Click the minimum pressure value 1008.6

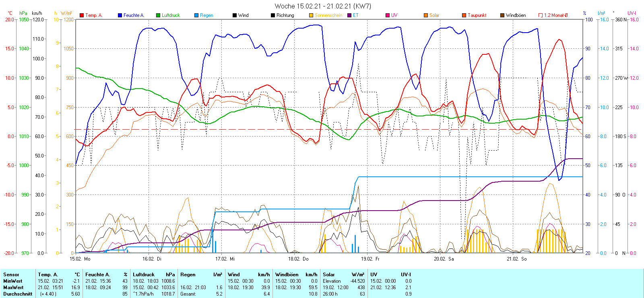pyautogui.click(x=168, y=281)
